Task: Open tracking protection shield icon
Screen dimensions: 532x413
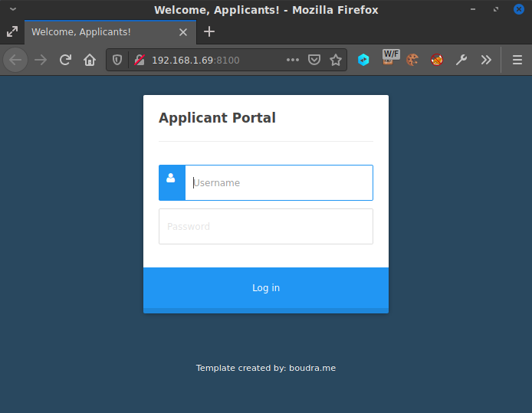Action: [118, 60]
